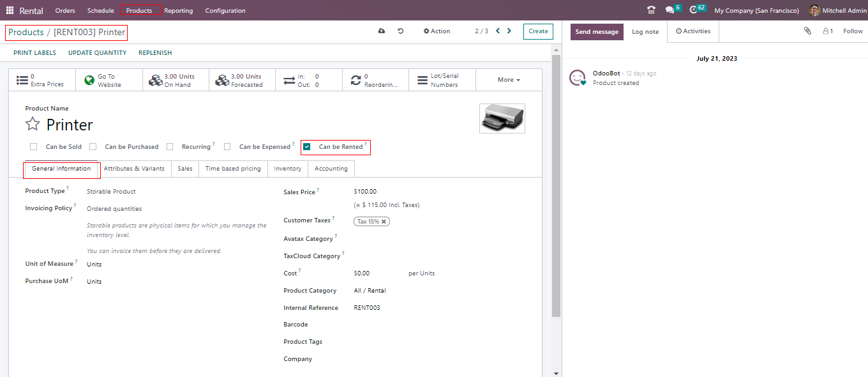Click the Create button
Screen dimensions: 868x377
tap(538, 31)
